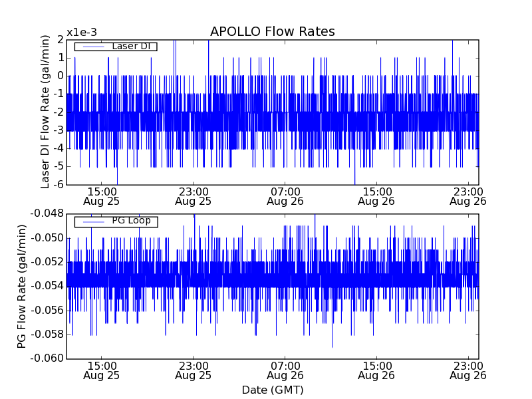Click the 0 tick on Laser DI y-axis
The image size is (532, 399).
[59, 76]
